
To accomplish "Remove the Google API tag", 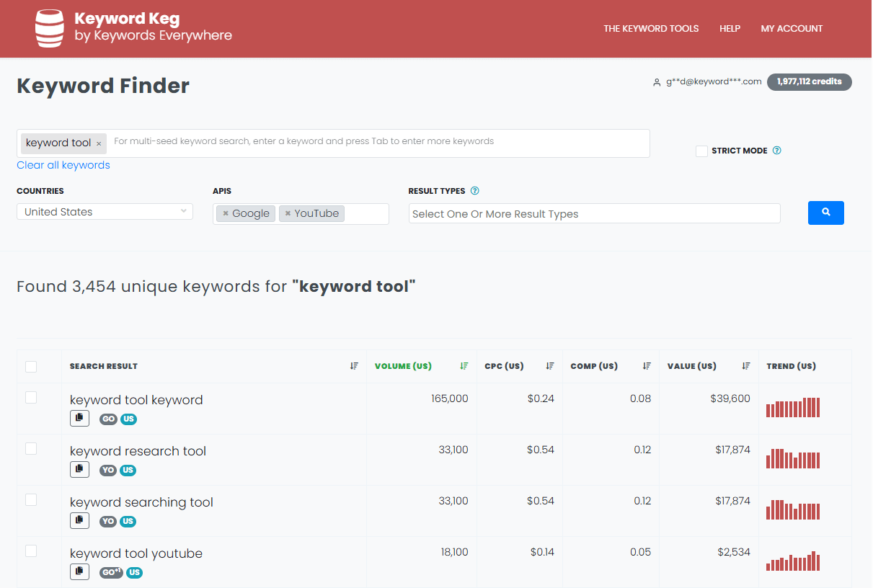I will (226, 213).
